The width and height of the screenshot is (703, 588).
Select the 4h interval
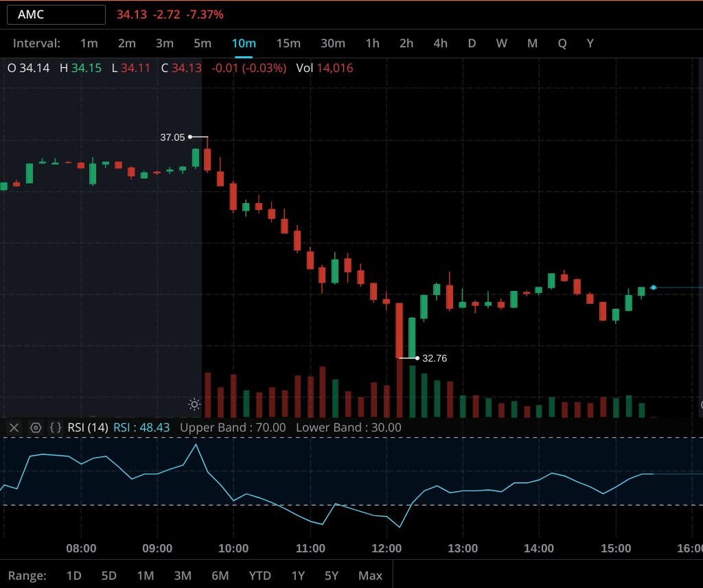point(440,43)
